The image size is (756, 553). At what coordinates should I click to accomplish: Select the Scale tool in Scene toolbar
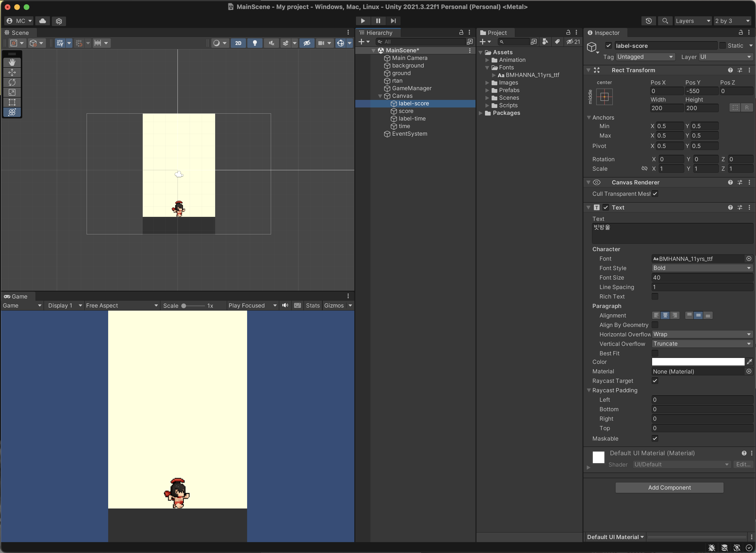click(x=12, y=92)
